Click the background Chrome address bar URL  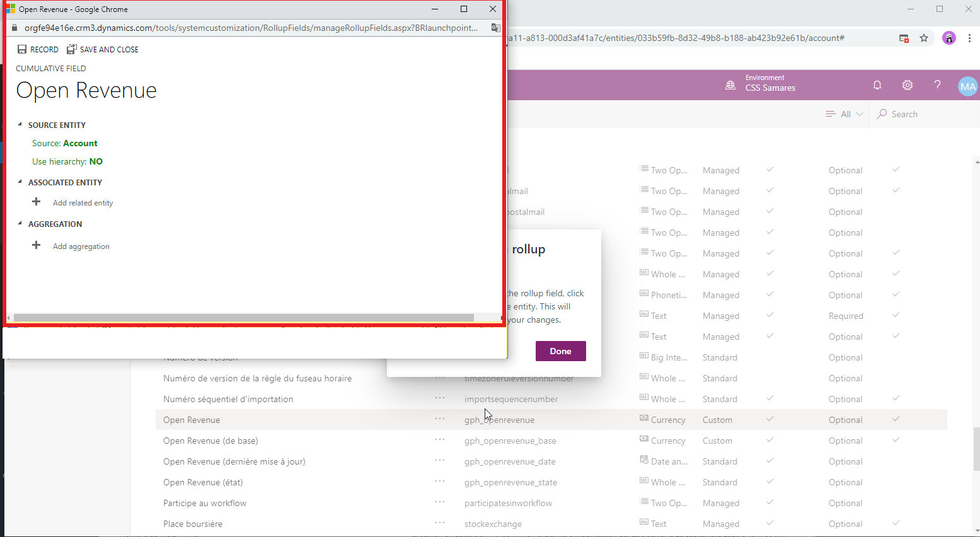(x=676, y=38)
